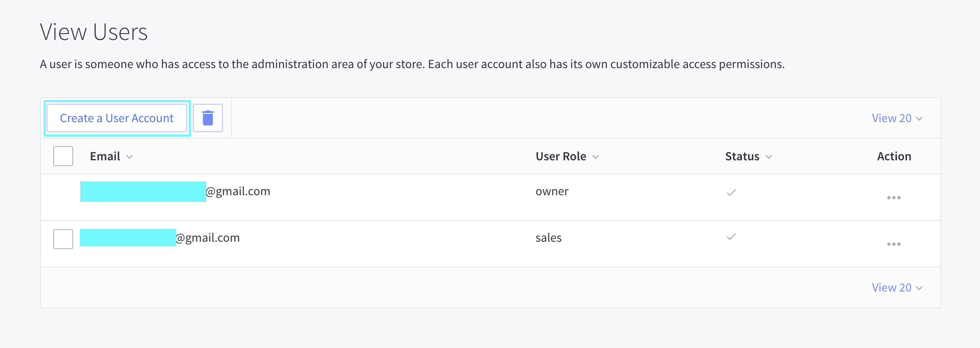Click the Create a User Account button
Screen dimensions: 980x348
tap(117, 118)
